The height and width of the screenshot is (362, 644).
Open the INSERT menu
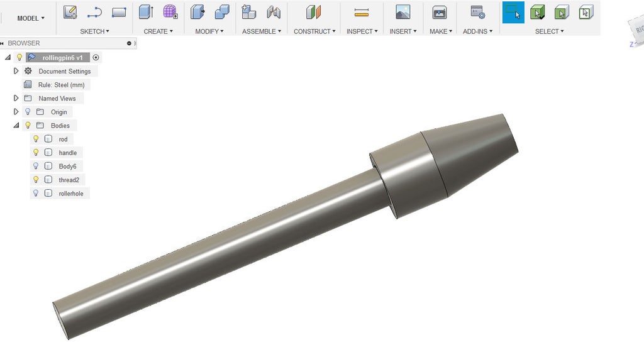click(x=403, y=31)
